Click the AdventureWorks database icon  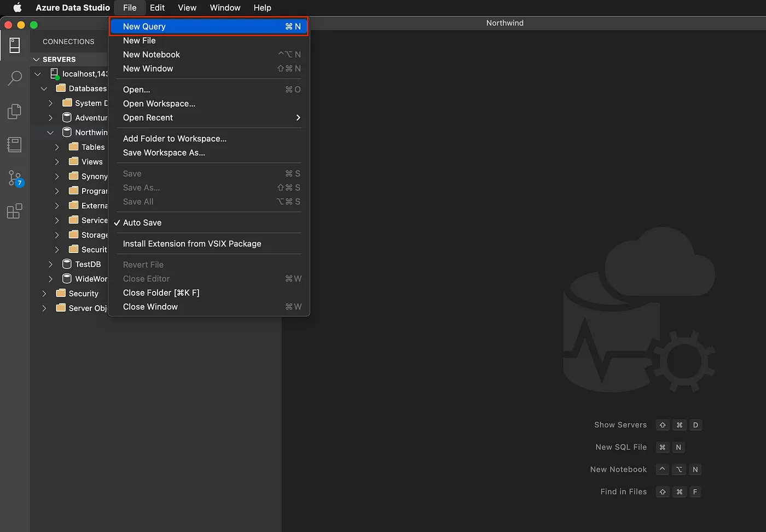point(67,117)
